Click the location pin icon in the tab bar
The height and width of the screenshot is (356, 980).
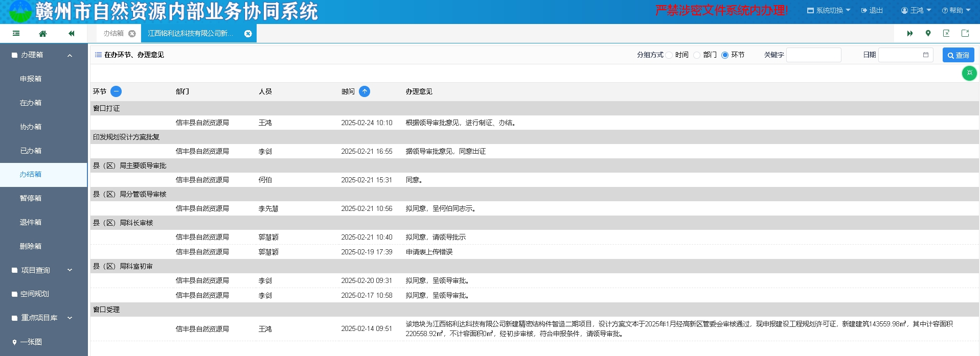[x=928, y=34]
